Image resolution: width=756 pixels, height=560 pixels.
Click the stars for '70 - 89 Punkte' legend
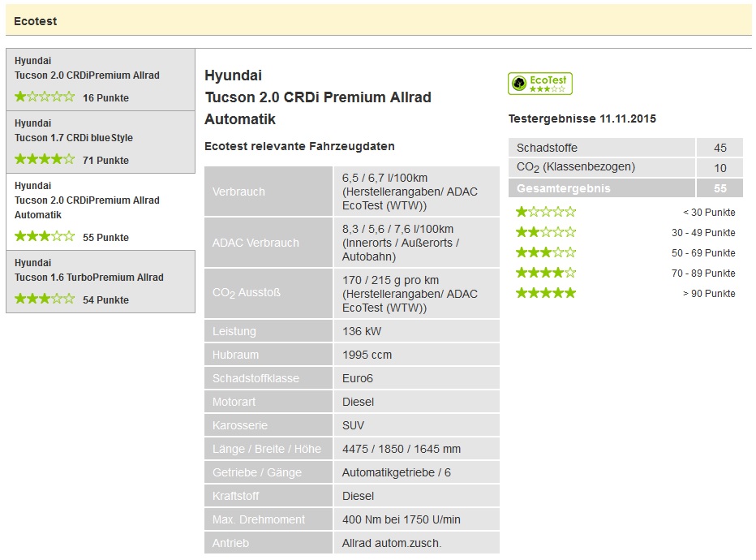(546, 273)
